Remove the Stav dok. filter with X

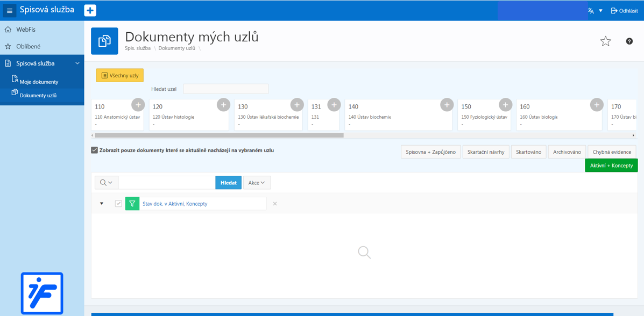pyautogui.click(x=275, y=204)
